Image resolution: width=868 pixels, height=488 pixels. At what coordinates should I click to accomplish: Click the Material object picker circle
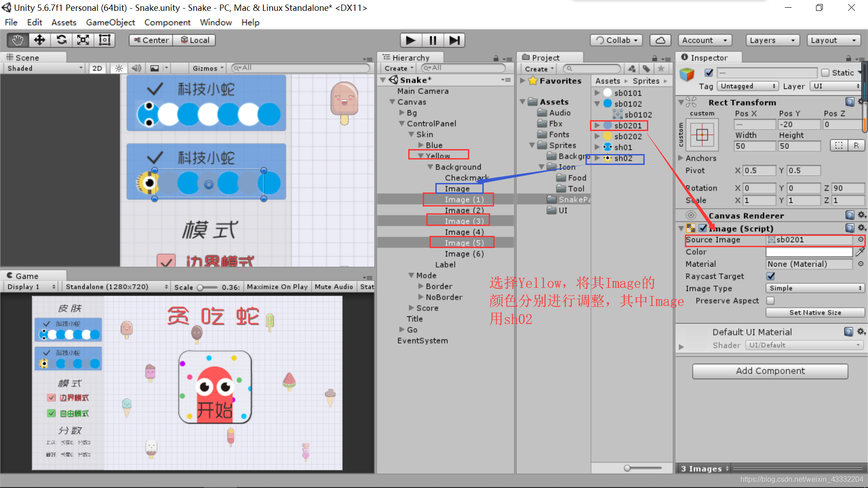click(861, 264)
